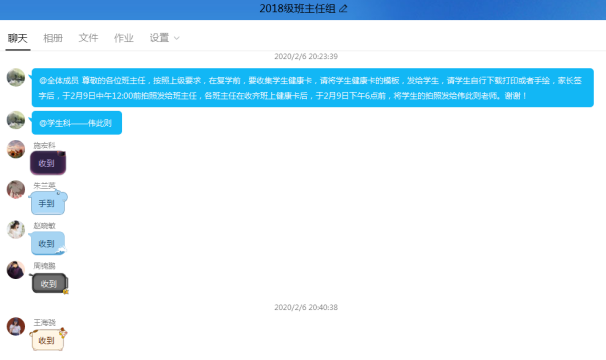Viewport: 606px width, 360px height.
Task: Select 赵晓敏's 收到 message bubble
Action: pyautogui.click(x=48, y=243)
